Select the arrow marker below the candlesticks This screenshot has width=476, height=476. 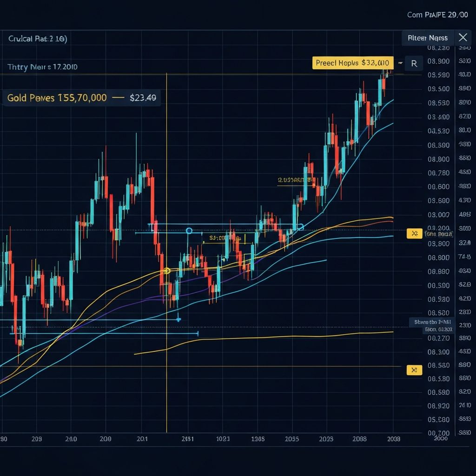[178, 319]
